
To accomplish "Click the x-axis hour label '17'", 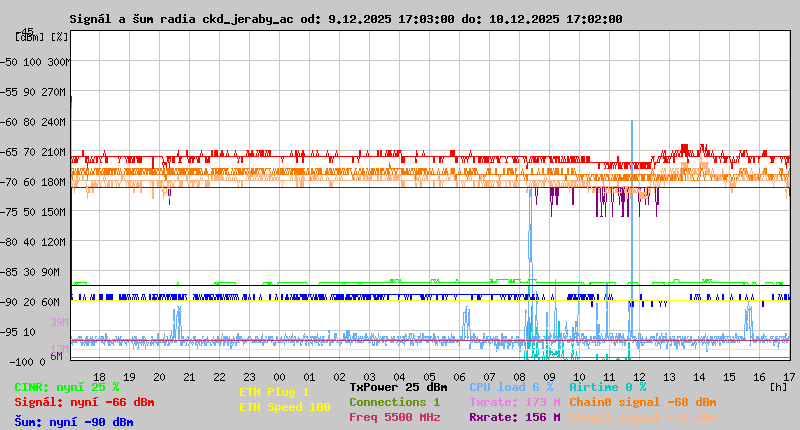I will tap(789, 377).
